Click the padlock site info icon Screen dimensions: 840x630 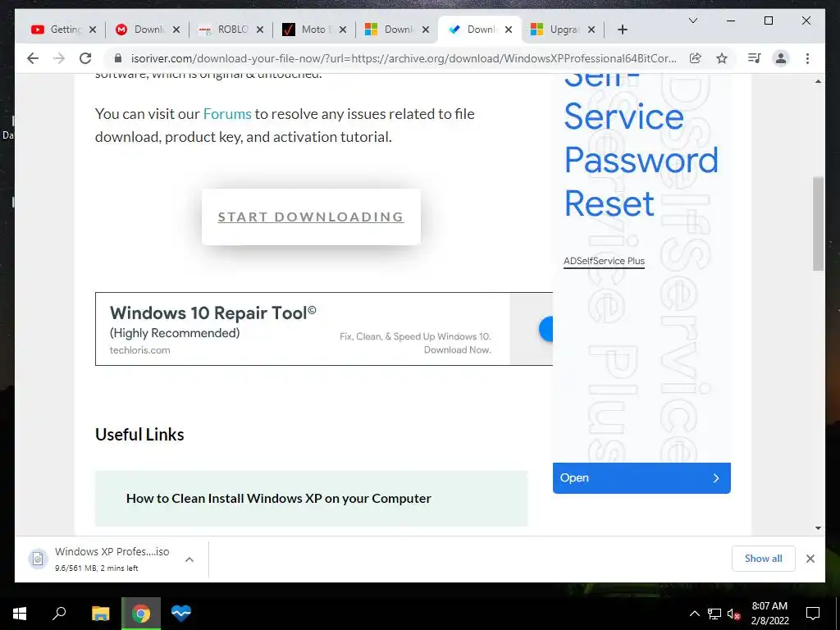point(118,58)
